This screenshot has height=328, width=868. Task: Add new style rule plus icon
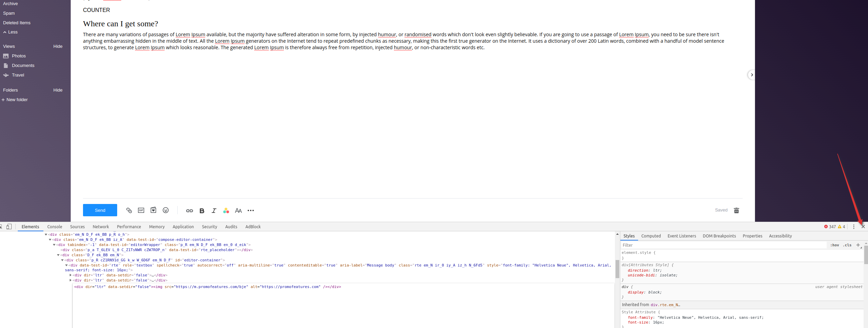tap(858, 245)
